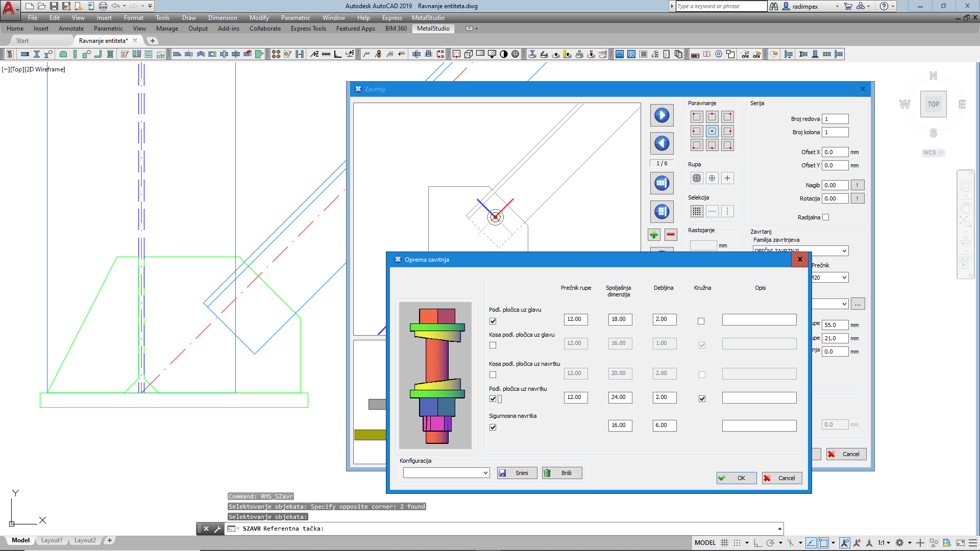The width and height of the screenshot is (980, 551).
Task: Open the Konfiguracija dropdown list
Action: [x=484, y=472]
